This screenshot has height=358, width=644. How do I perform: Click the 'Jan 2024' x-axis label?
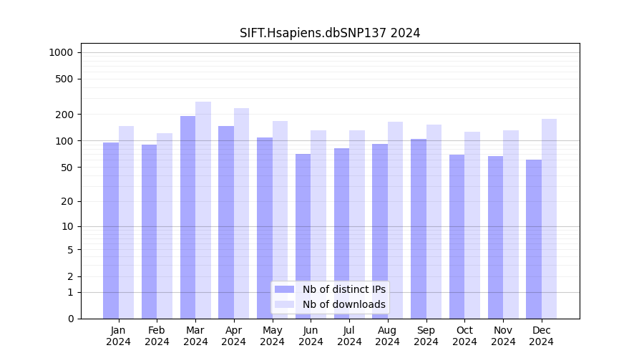(x=119, y=336)
